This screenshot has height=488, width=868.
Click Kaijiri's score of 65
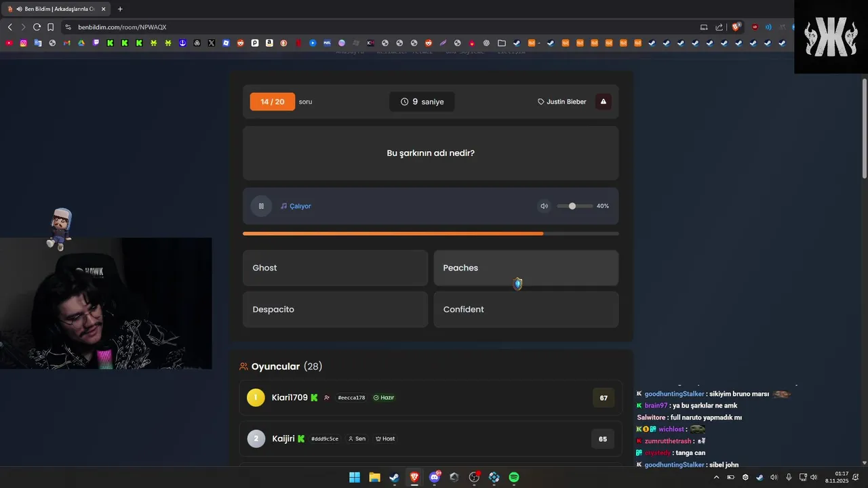603,439
